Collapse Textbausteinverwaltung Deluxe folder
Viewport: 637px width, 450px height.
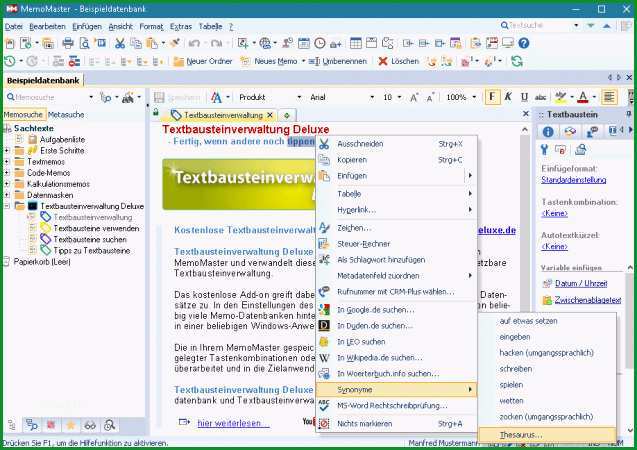[7, 206]
